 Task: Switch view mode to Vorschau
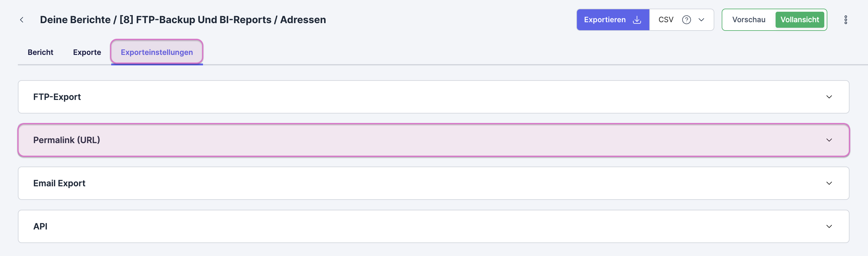pyautogui.click(x=748, y=19)
